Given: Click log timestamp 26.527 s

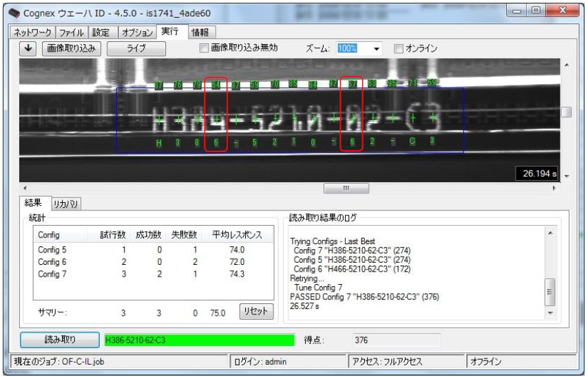Looking at the screenshot, I should click(304, 306).
